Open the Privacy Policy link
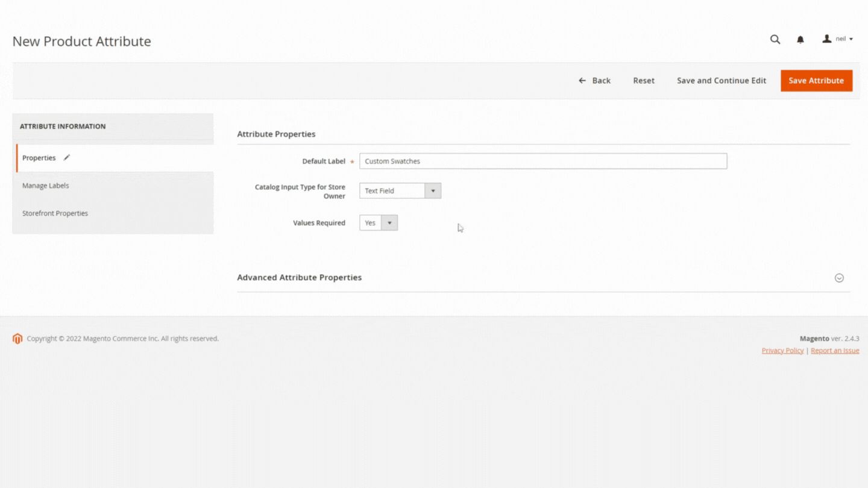This screenshot has width=868, height=488. [782, 350]
